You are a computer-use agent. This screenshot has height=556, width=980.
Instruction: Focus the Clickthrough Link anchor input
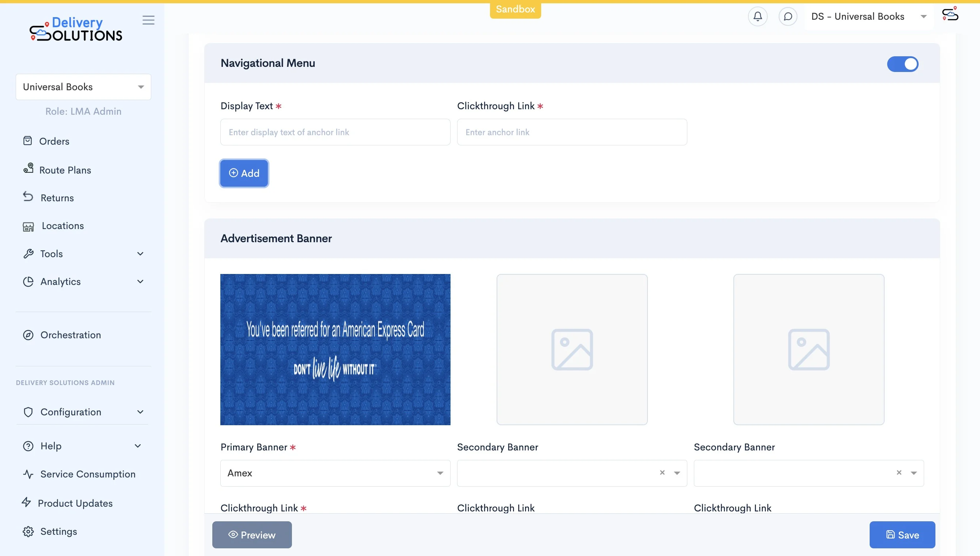click(572, 132)
